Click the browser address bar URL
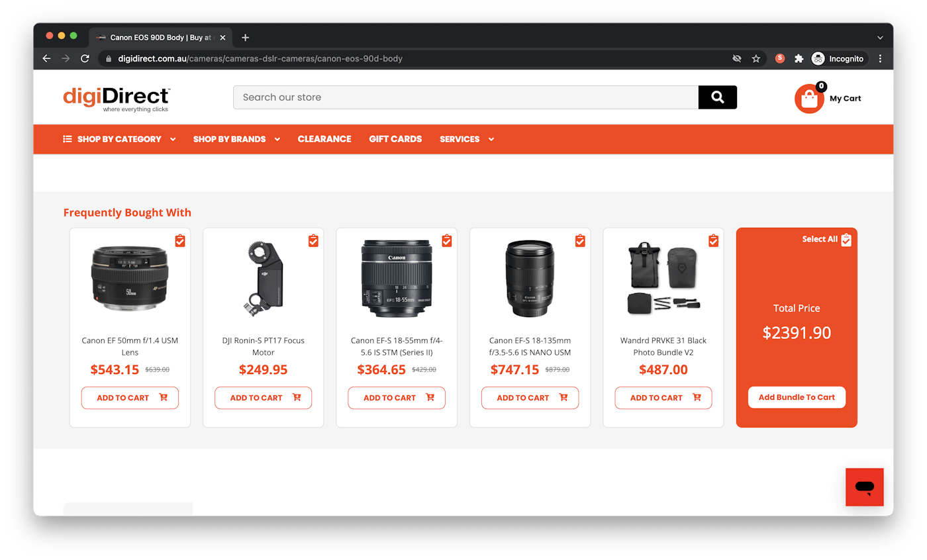The width and height of the screenshot is (927, 560). 260,58
